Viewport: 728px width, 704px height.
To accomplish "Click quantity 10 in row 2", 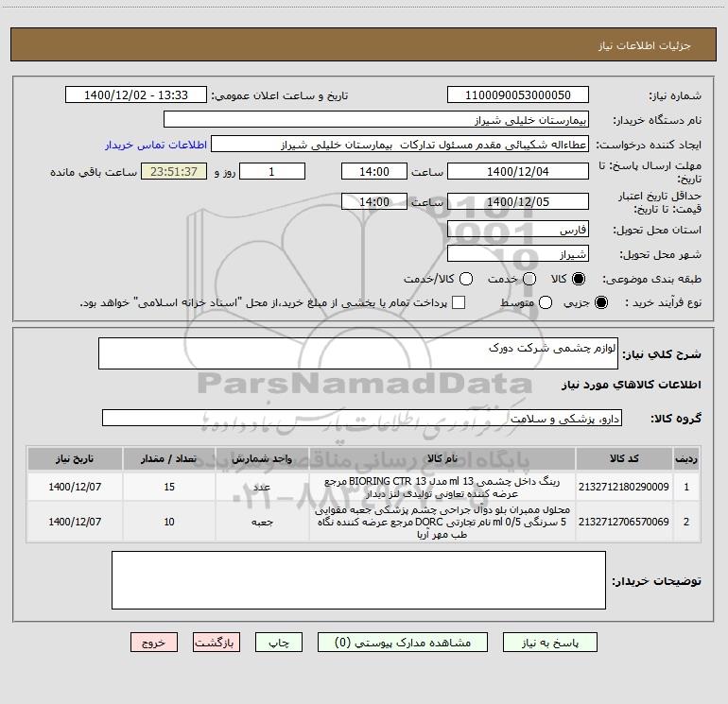I will pyautogui.click(x=169, y=522).
